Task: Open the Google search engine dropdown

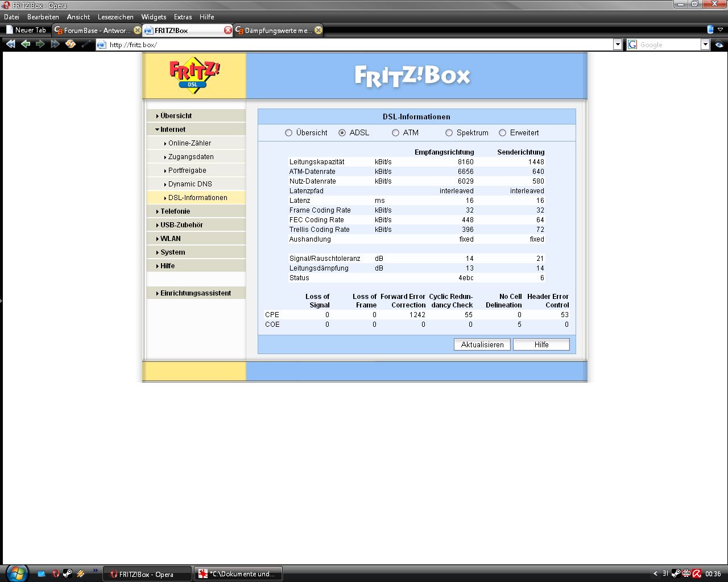Action: click(x=705, y=45)
